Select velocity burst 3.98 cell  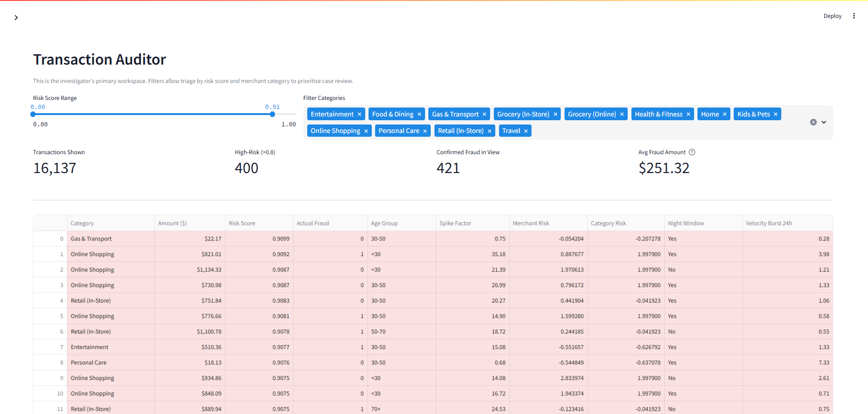pos(788,254)
